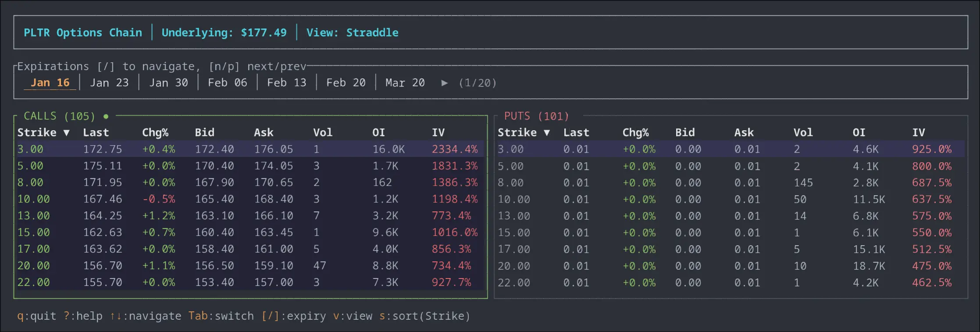Switch to the Jan 30 expiration
Screen dimensions: 980x332
point(168,82)
